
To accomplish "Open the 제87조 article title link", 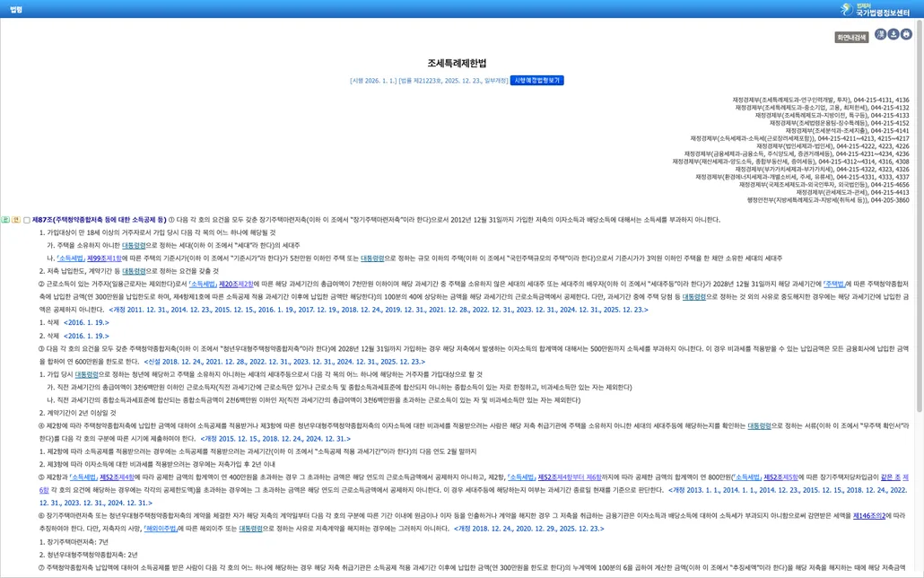I will point(99,219).
